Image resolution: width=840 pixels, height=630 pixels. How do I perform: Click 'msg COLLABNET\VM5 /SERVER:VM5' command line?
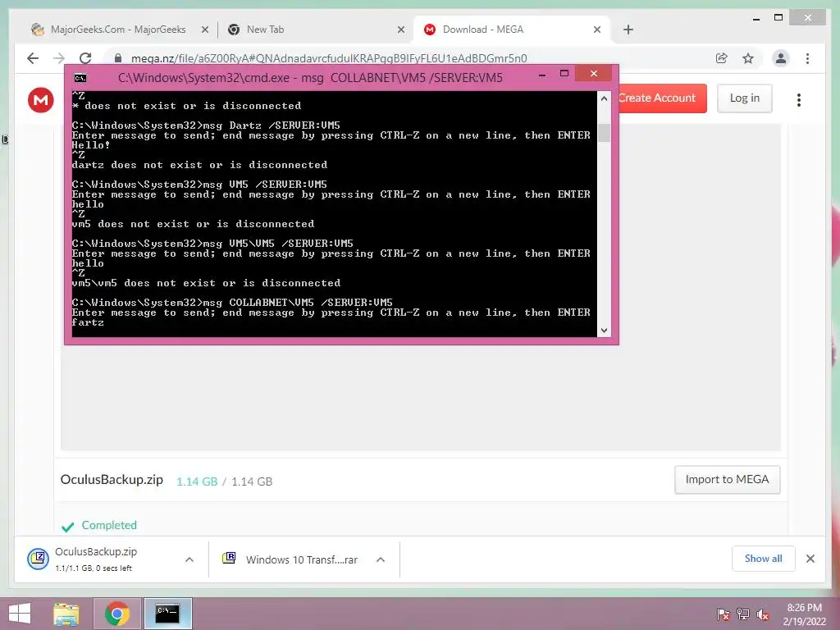(232, 302)
